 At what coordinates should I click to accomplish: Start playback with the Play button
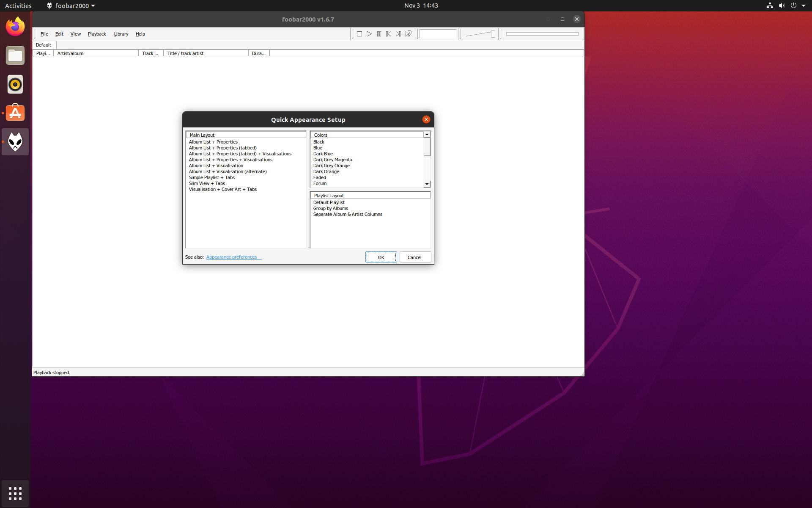369,34
